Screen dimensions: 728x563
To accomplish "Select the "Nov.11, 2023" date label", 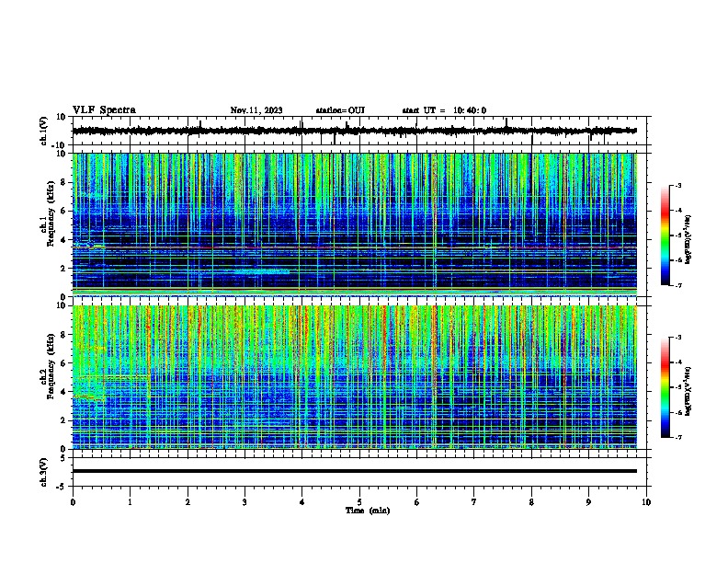I will pos(256,110).
